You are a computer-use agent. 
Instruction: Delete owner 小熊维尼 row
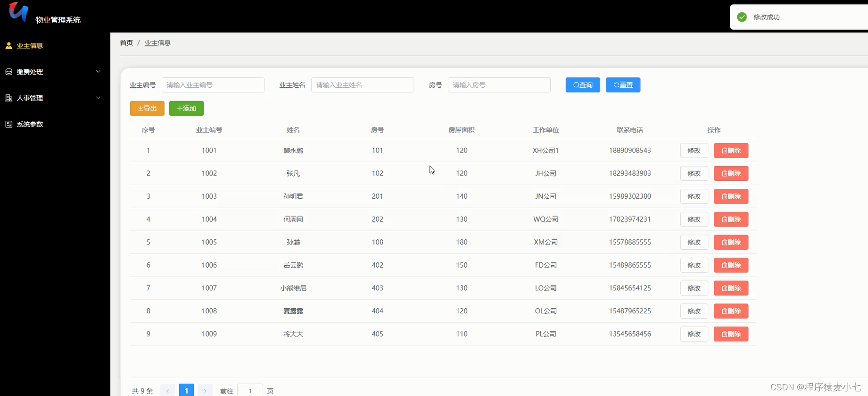point(731,288)
